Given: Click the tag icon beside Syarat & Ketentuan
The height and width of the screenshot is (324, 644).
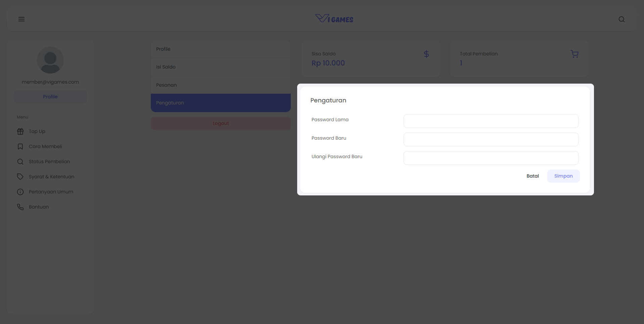Looking at the screenshot, I should [x=20, y=177].
